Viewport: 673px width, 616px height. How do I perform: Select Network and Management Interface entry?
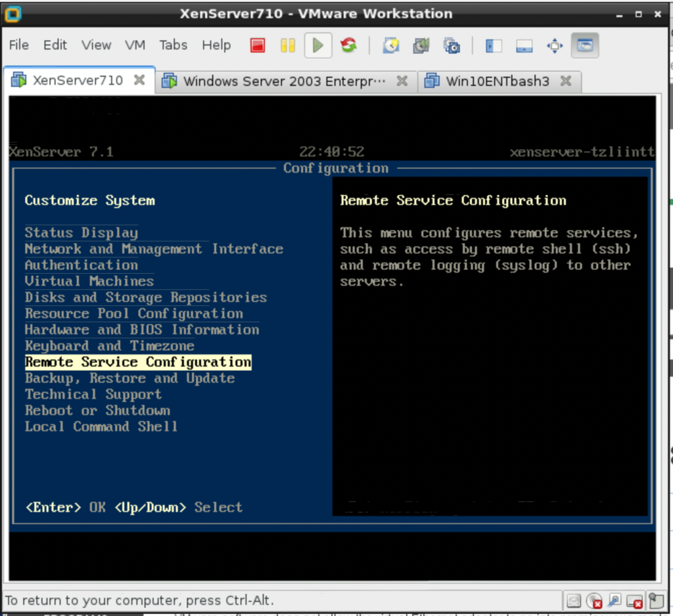tap(154, 249)
